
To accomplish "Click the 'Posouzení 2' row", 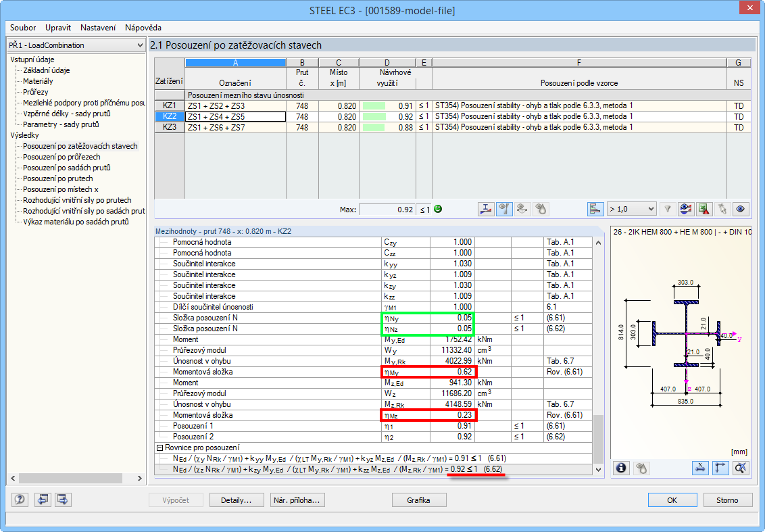I will pos(373,437).
